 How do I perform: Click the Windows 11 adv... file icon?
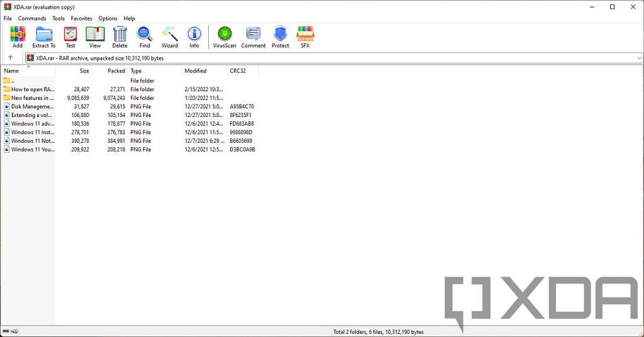[x=6, y=124]
